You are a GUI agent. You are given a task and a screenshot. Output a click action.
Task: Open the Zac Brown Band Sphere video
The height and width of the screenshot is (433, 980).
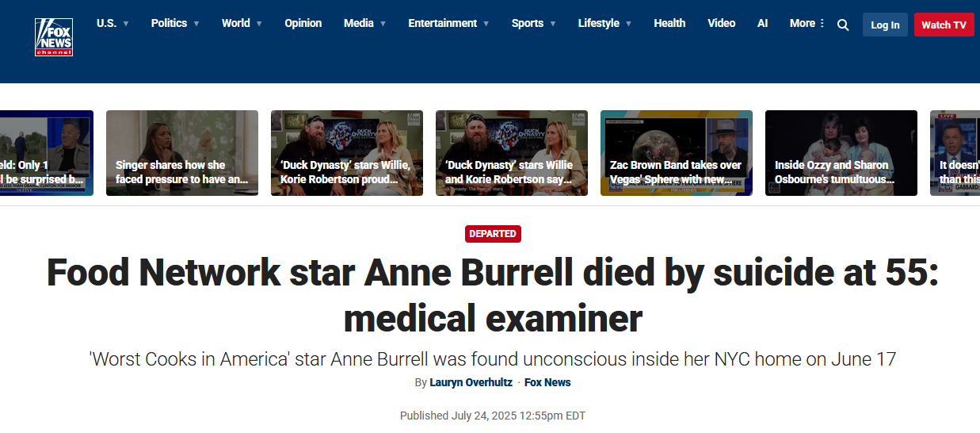click(x=677, y=153)
